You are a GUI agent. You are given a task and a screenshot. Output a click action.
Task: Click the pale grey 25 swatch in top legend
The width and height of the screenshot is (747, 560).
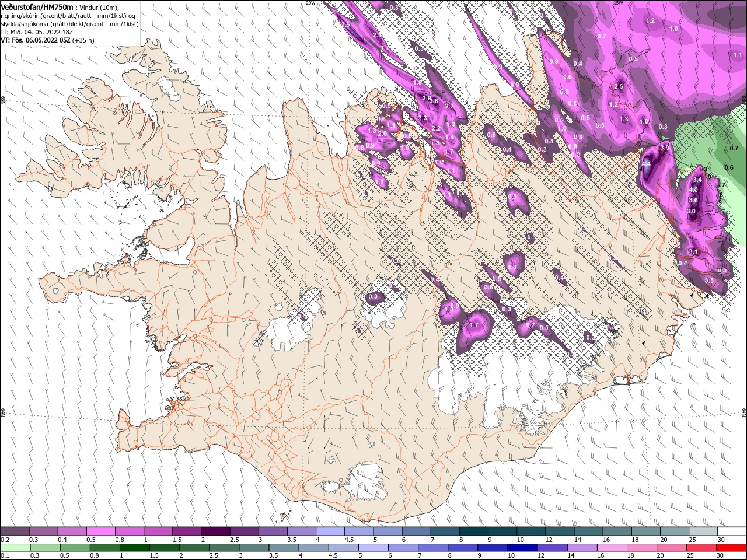(x=703, y=531)
